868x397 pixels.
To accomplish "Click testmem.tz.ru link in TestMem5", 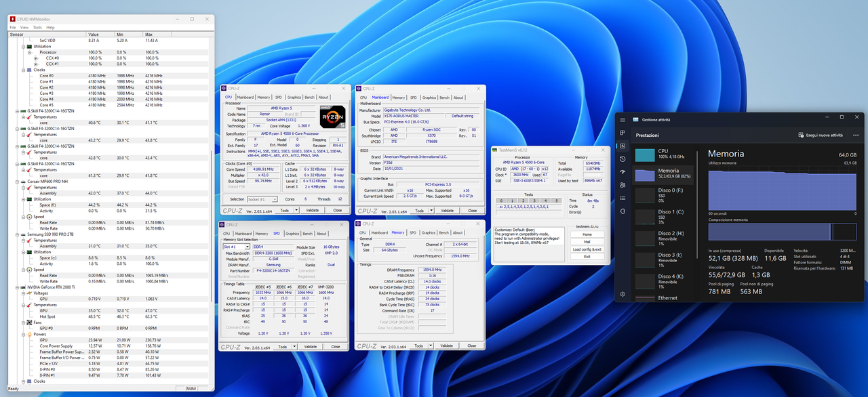I will 587,226.
